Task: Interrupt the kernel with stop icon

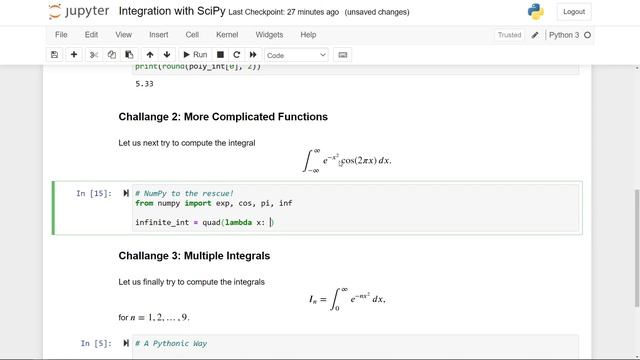Action: 220,55
